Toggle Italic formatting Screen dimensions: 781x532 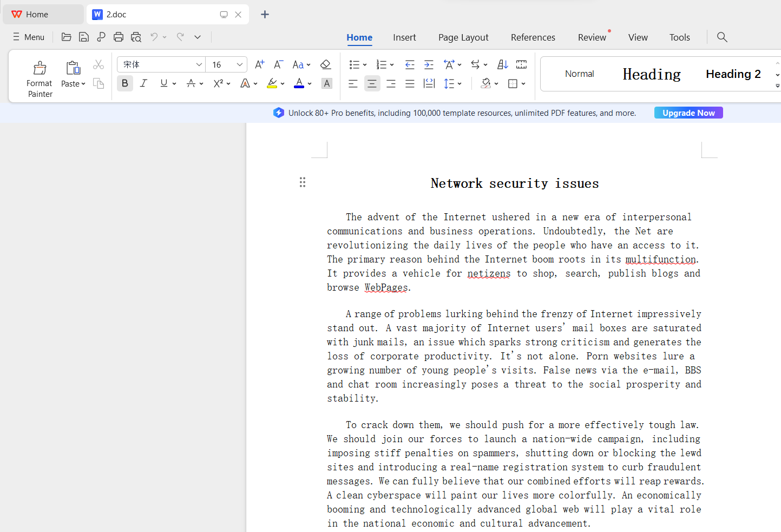pyautogui.click(x=143, y=83)
